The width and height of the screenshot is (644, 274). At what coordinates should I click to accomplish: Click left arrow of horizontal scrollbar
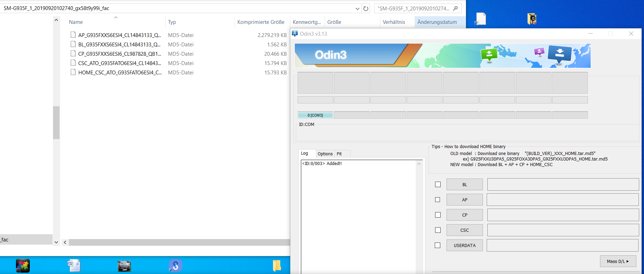tap(65, 242)
